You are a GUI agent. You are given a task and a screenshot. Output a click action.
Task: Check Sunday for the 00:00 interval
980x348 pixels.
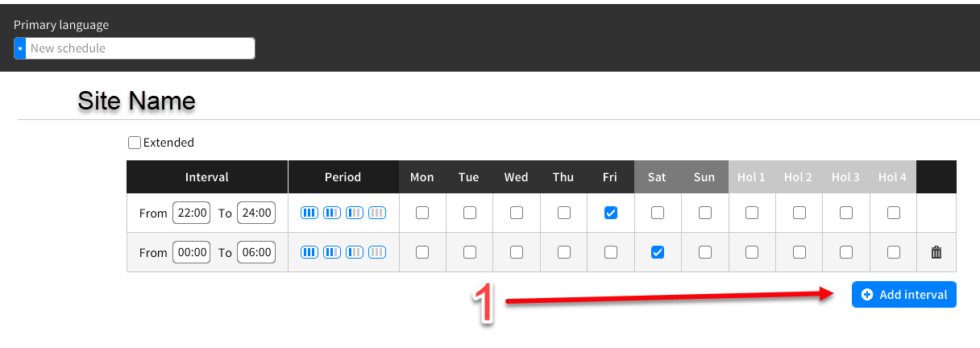(705, 252)
